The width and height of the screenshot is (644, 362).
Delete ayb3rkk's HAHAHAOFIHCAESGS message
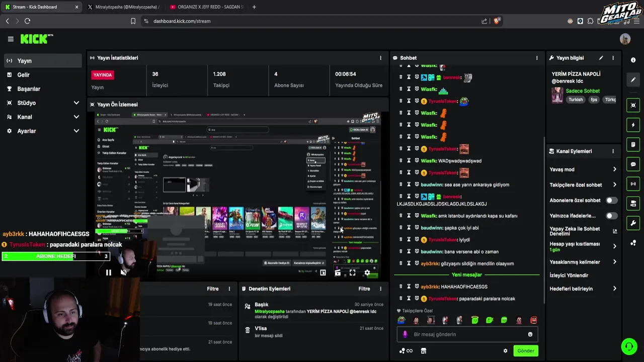tap(401, 287)
